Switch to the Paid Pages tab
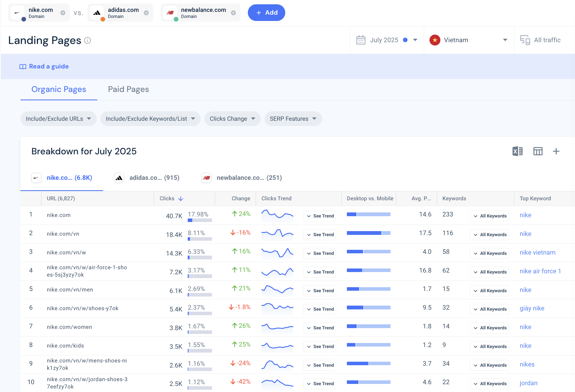This screenshot has height=392, width=575. [128, 89]
